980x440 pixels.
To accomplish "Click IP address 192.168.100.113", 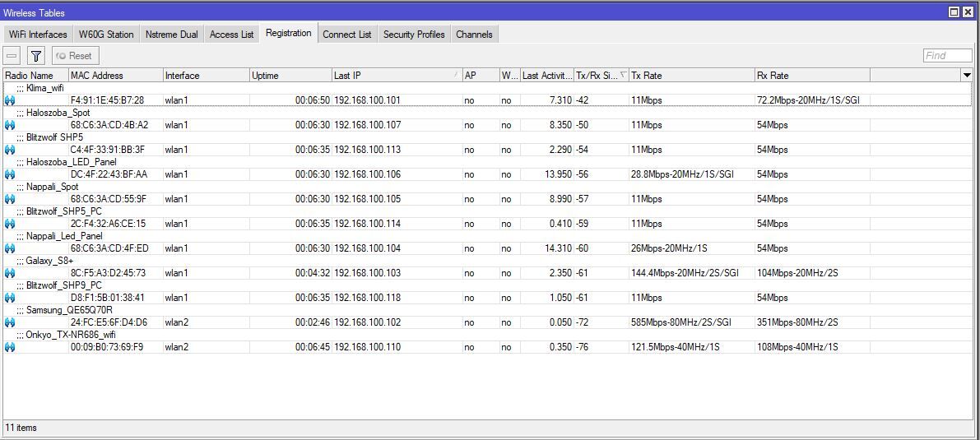I will tap(368, 150).
